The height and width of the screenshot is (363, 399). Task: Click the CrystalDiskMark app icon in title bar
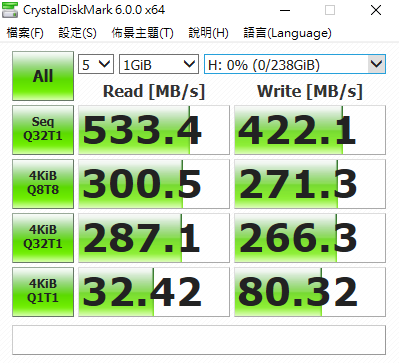click(10, 10)
